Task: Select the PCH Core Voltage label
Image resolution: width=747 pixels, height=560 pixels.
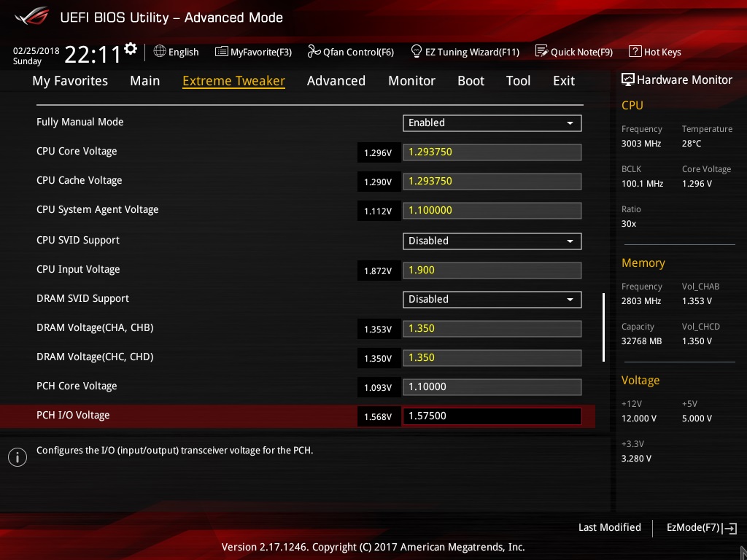Action: tap(77, 386)
